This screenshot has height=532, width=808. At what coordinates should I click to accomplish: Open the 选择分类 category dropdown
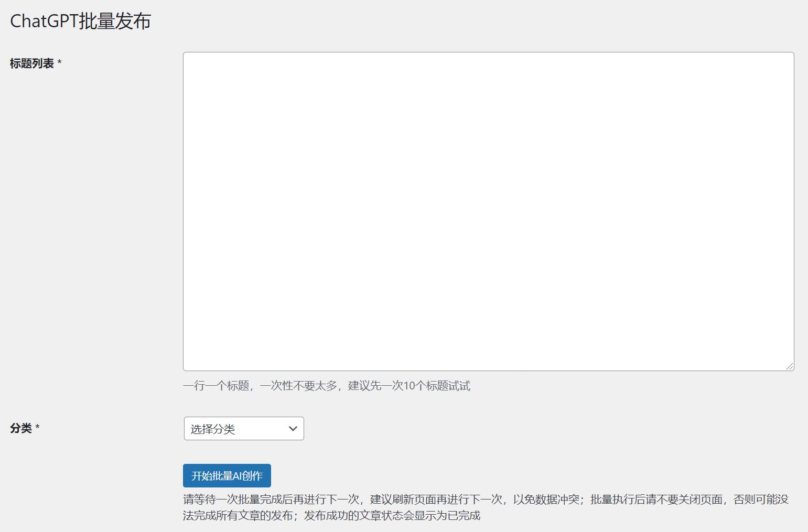pyautogui.click(x=244, y=429)
